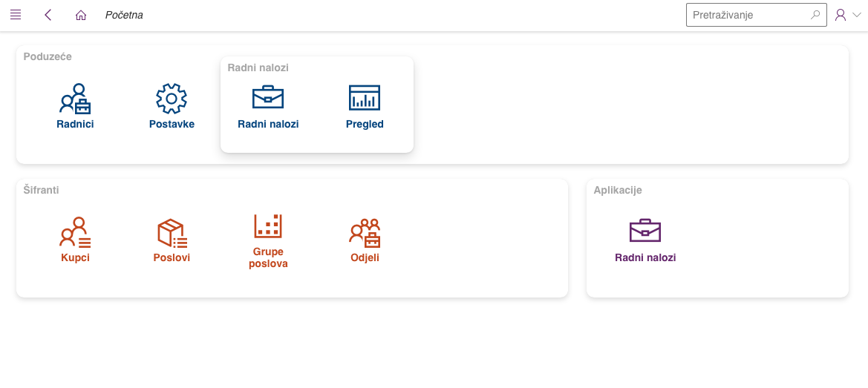
Task: Open the hamburger menu icon
Action: click(x=16, y=15)
